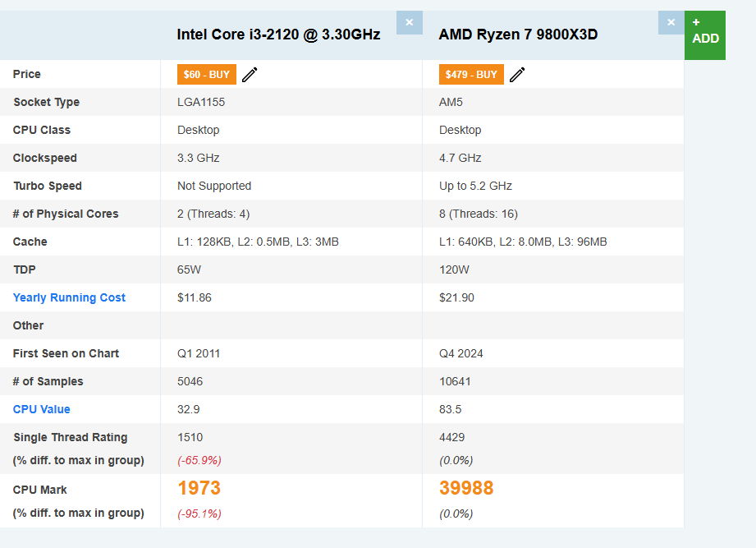
Task: Click the 4429 single thread rating
Action: tap(451, 438)
